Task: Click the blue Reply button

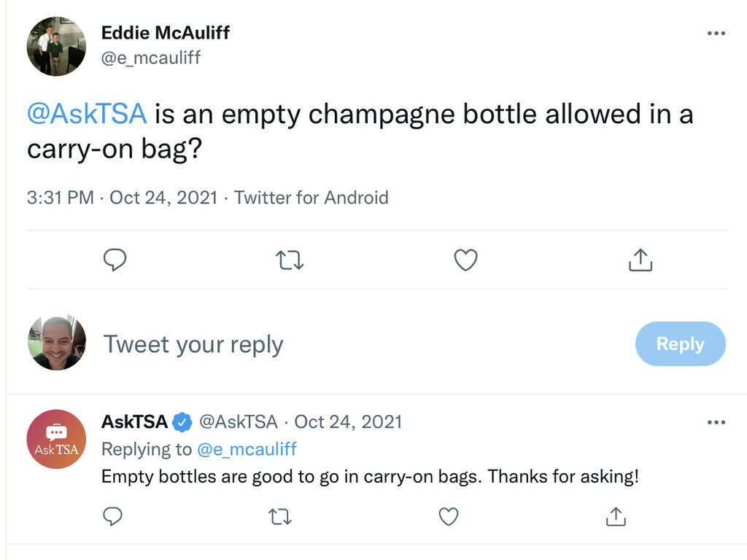Action: click(681, 344)
